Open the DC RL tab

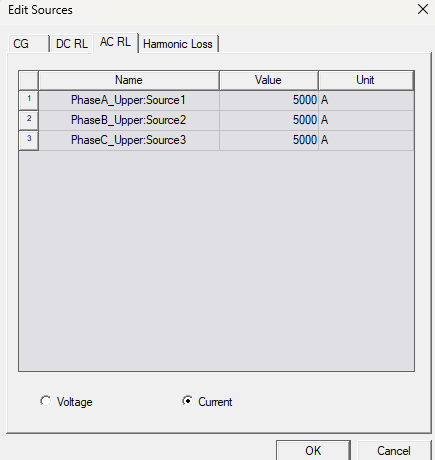pos(72,44)
